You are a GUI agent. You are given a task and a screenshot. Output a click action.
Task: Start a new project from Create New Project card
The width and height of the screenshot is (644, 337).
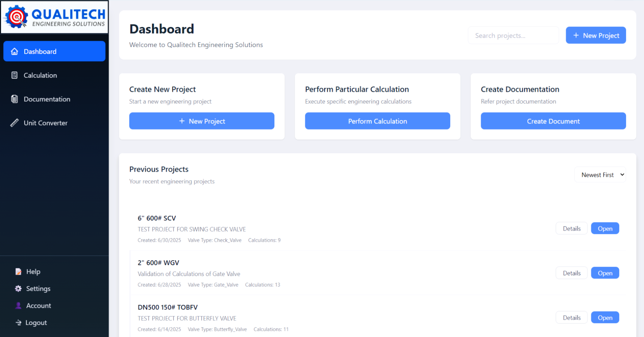202,121
